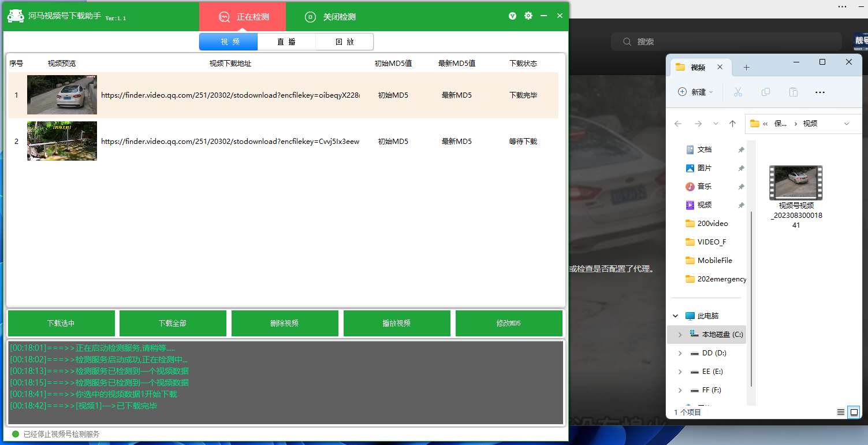Click the 播放视频 play video button

(x=397, y=323)
